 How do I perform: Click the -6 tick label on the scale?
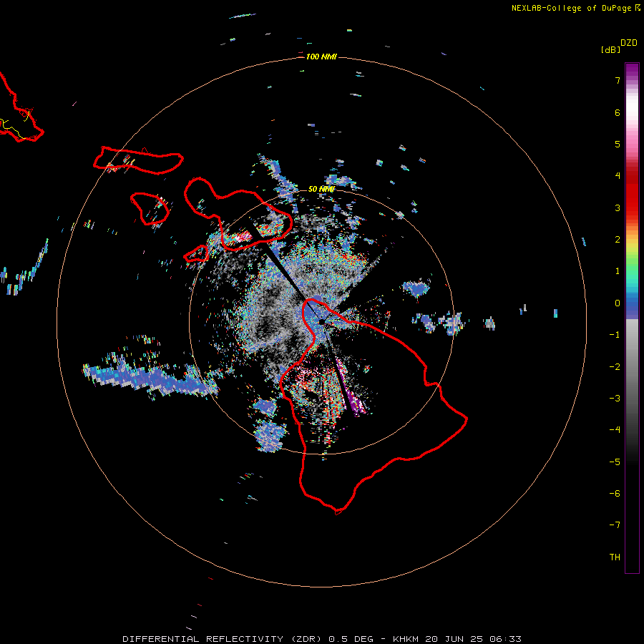(615, 494)
